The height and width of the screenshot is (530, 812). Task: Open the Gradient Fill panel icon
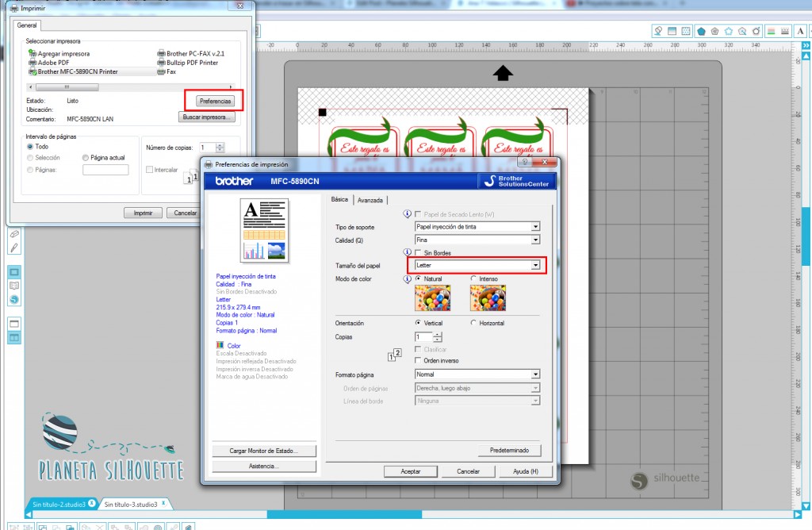(672, 31)
